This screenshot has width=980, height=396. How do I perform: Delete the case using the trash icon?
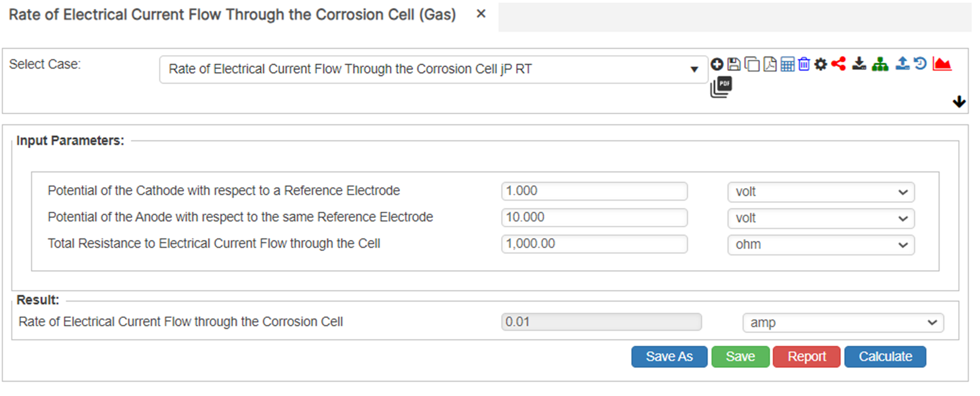tap(804, 64)
